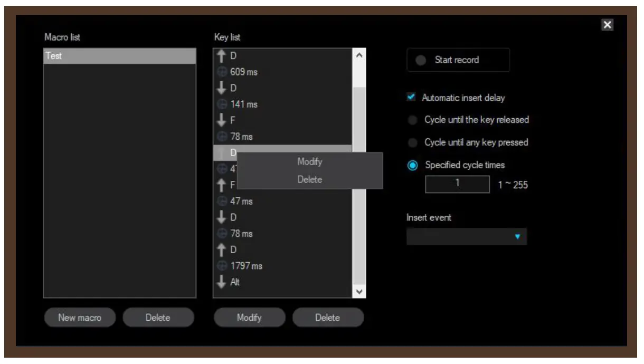Viewport: 644px width, 364px height.
Task: Select the 1797 ms delay row
Action: tap(283, 266)
